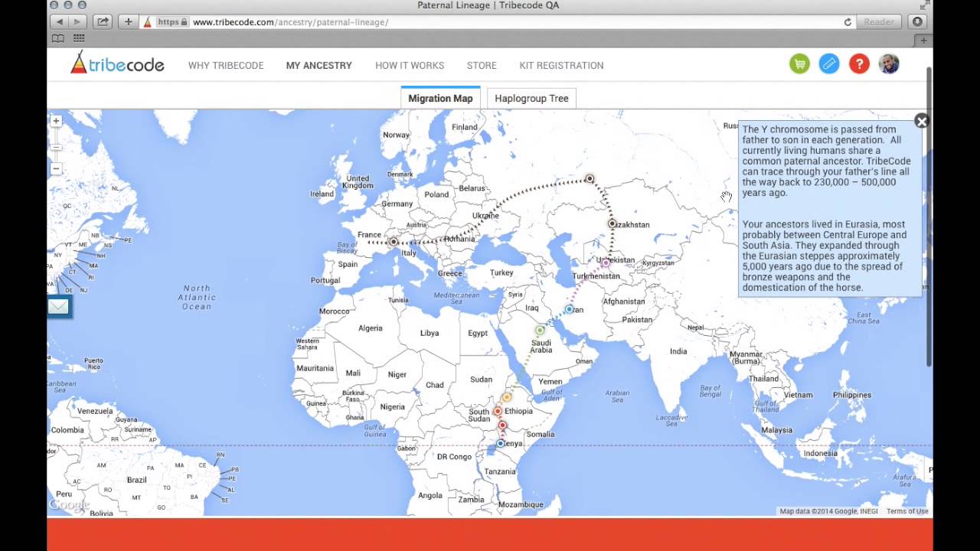Switch to the Haplogroup Tree tab
This screenshot has height=551, width=980.
(531, 98)
